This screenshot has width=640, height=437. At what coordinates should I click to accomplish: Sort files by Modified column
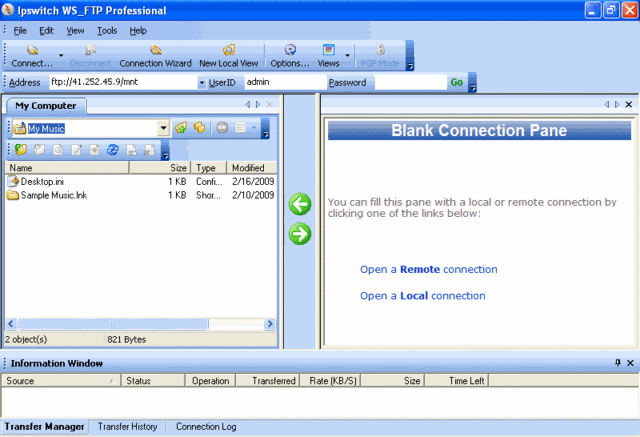point(251,168)
